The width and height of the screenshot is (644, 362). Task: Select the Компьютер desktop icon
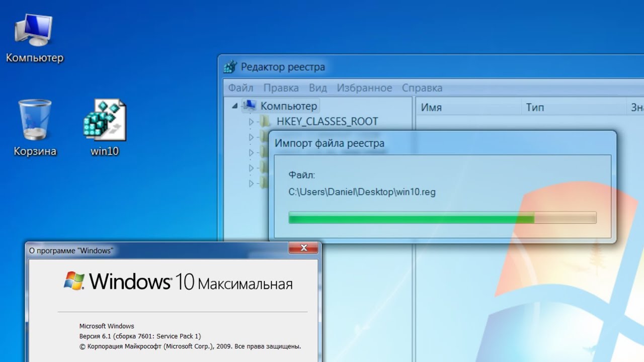[x=34, y=38]
